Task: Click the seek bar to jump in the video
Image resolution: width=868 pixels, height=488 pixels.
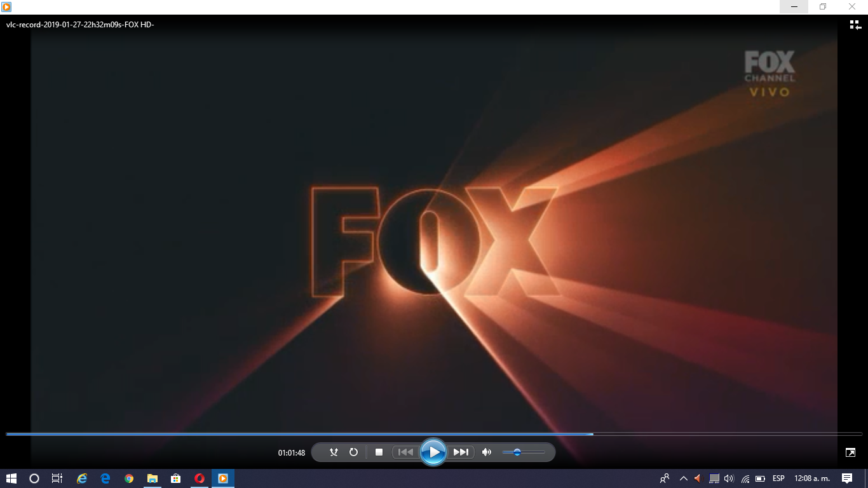Action: [x=434, y=434]
